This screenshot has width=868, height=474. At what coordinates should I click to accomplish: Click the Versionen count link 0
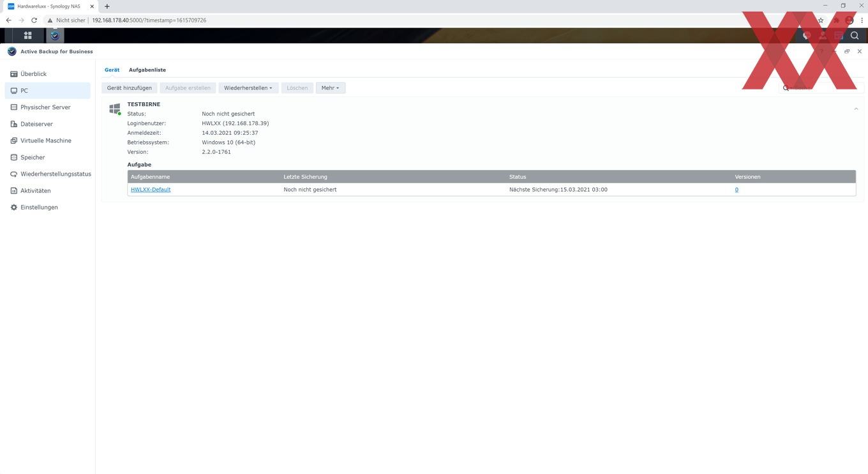tap(737, 190)
